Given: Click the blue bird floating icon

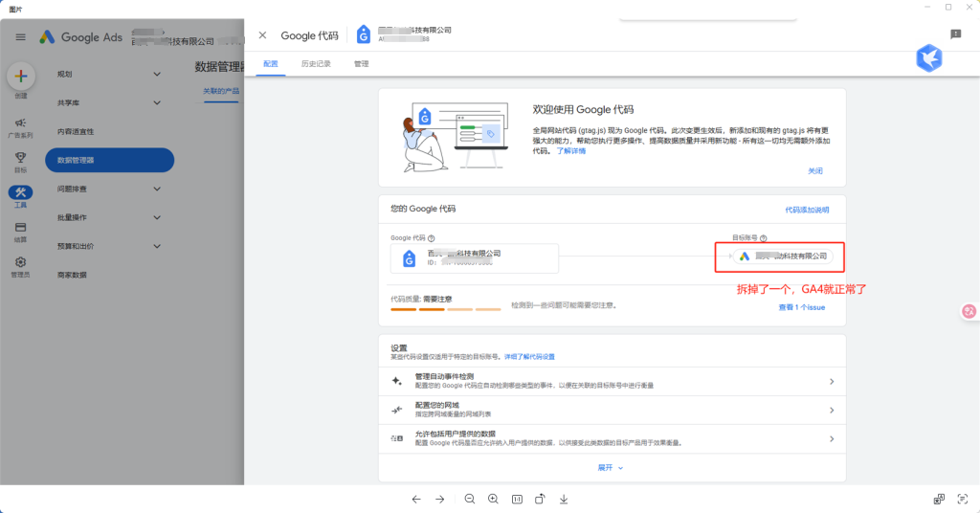Looking at the screenshot, I should click(x=928, y=58).
